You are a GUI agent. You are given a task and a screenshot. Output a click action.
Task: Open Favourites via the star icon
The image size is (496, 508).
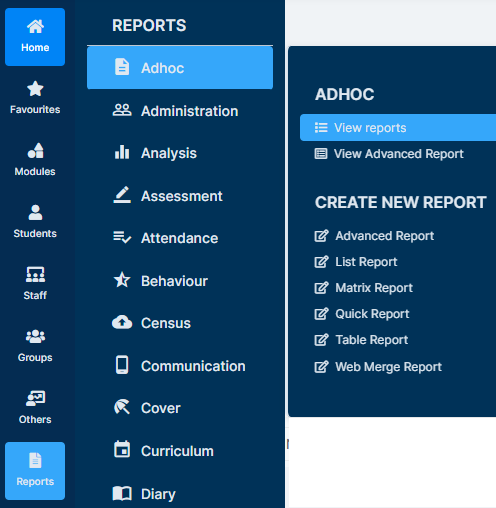(x=35, y=89)
